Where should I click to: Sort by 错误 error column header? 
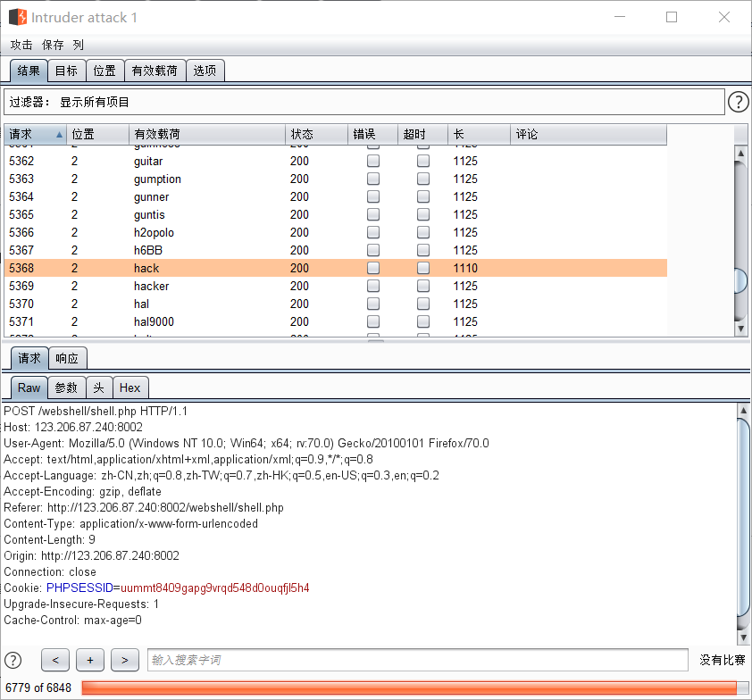(x=372, y=134)
